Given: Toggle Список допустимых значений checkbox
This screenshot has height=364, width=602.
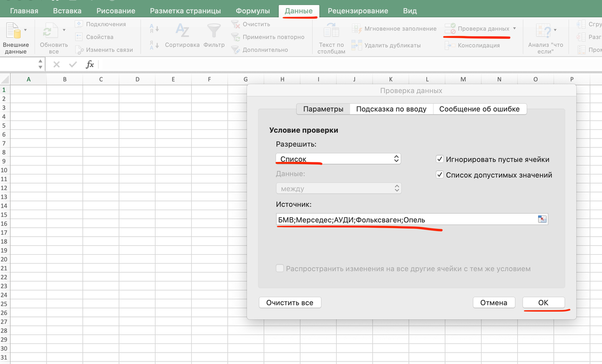Looking at the screenshot, I should pyautogui.click(x=440, y=175).
